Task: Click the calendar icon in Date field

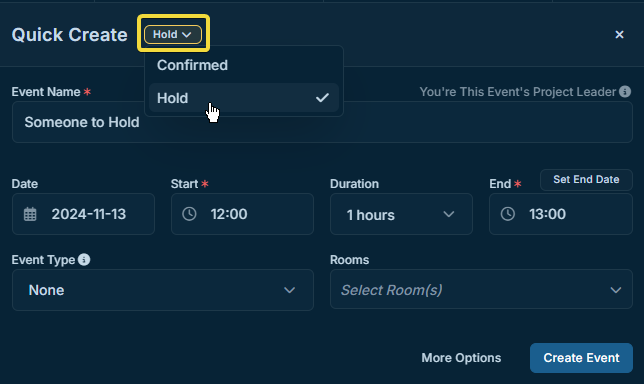Action: click(30, 214)
